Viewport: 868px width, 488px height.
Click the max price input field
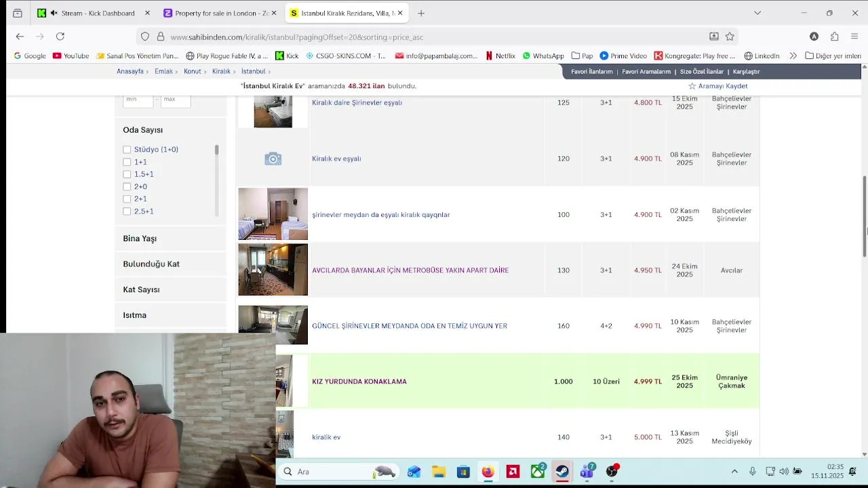176,100
